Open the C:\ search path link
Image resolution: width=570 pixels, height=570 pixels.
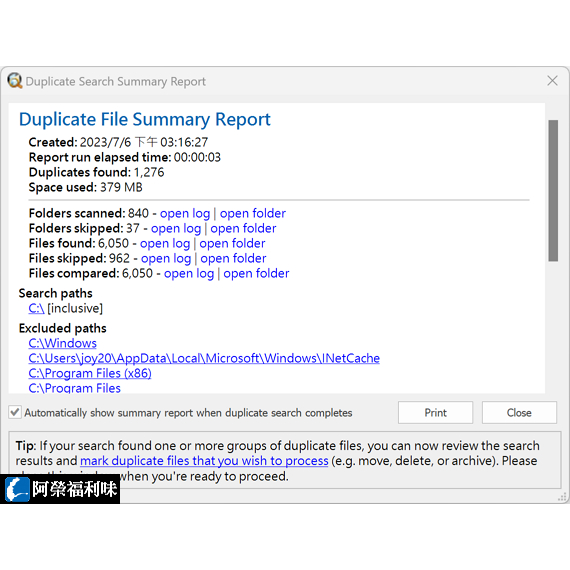coord(36,308)
